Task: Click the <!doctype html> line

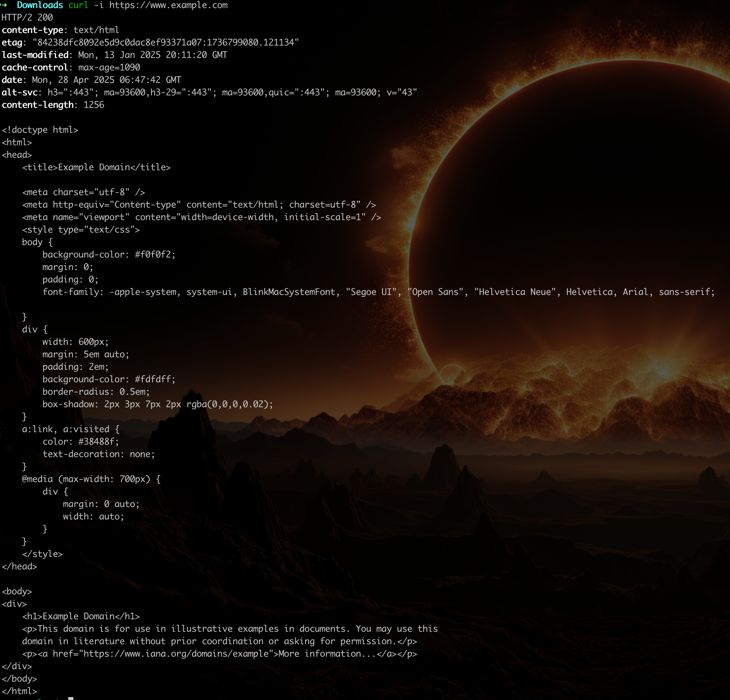Action: (40, 130)
